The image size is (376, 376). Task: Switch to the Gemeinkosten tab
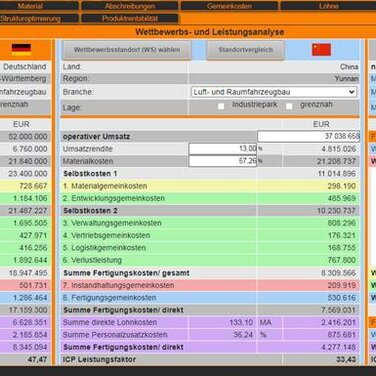(x=229, y=6)
